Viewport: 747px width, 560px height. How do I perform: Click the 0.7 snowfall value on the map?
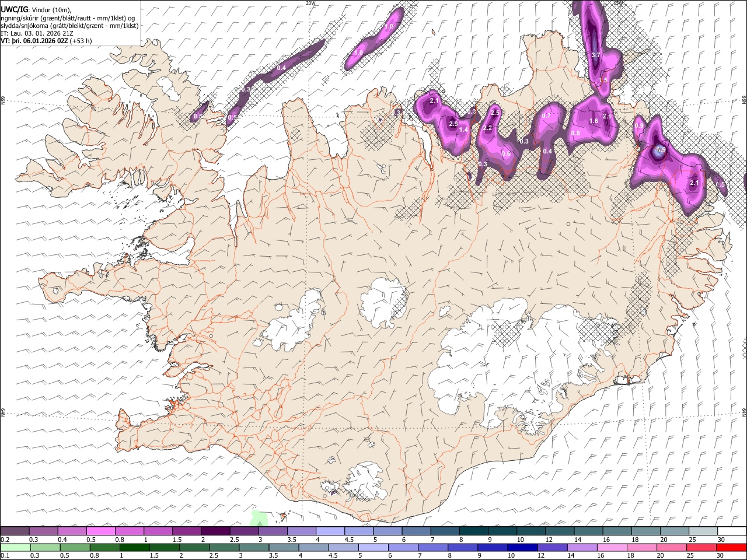546,116
